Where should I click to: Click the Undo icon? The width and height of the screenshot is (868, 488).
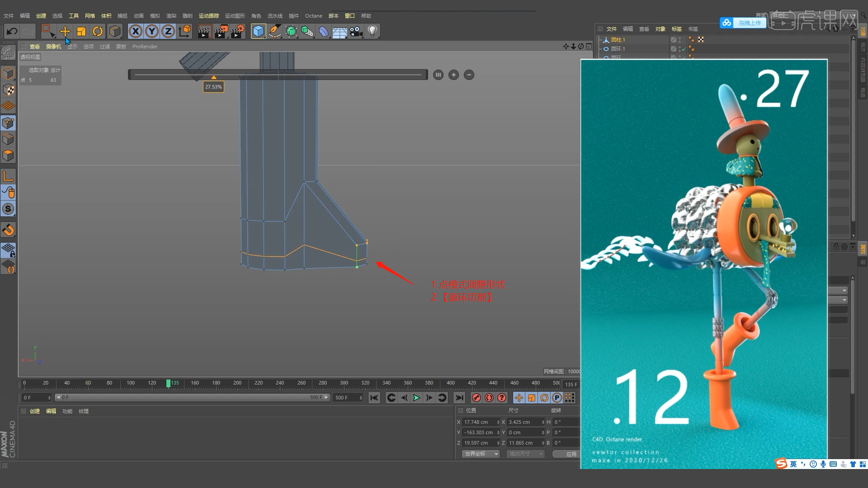click(x=12, y=31)
